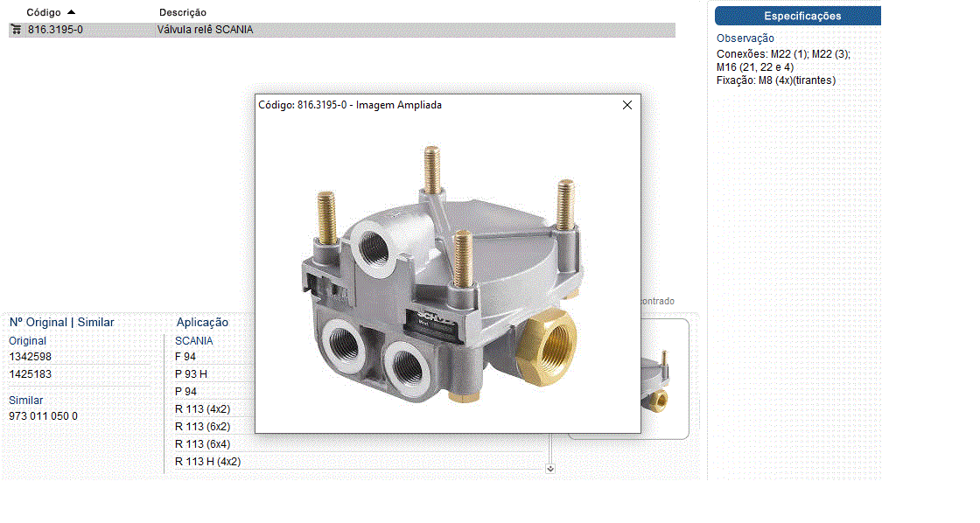Sort the table by Descrição column
Image resolution: width=980 pixels, height=523 pixels.
(183, 12)
